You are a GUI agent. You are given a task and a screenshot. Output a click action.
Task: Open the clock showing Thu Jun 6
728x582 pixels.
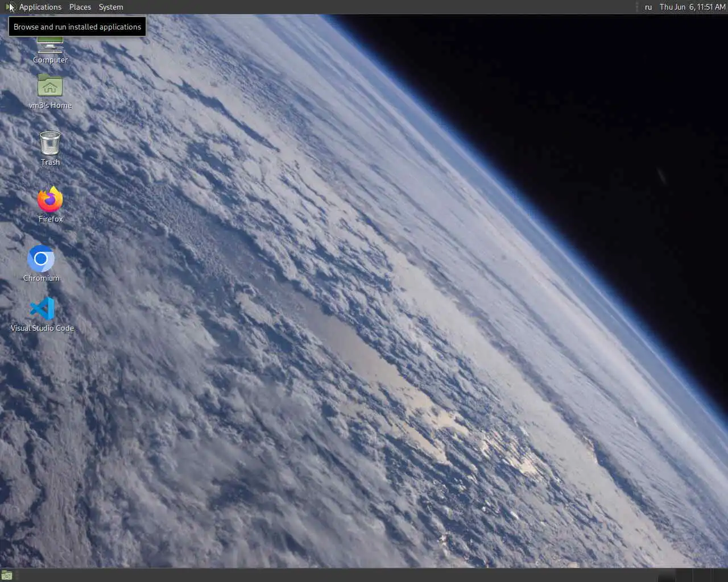[x=692, y=7]
